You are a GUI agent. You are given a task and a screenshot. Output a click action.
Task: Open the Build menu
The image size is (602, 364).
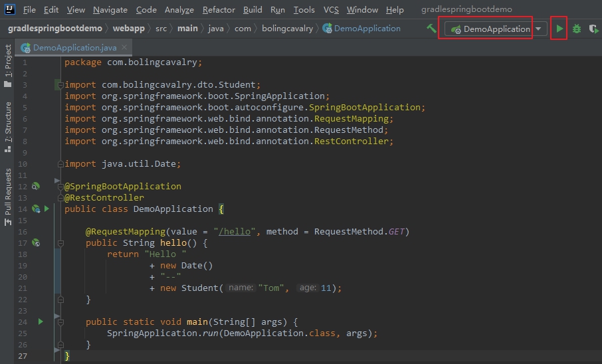(x=252, y=9)
